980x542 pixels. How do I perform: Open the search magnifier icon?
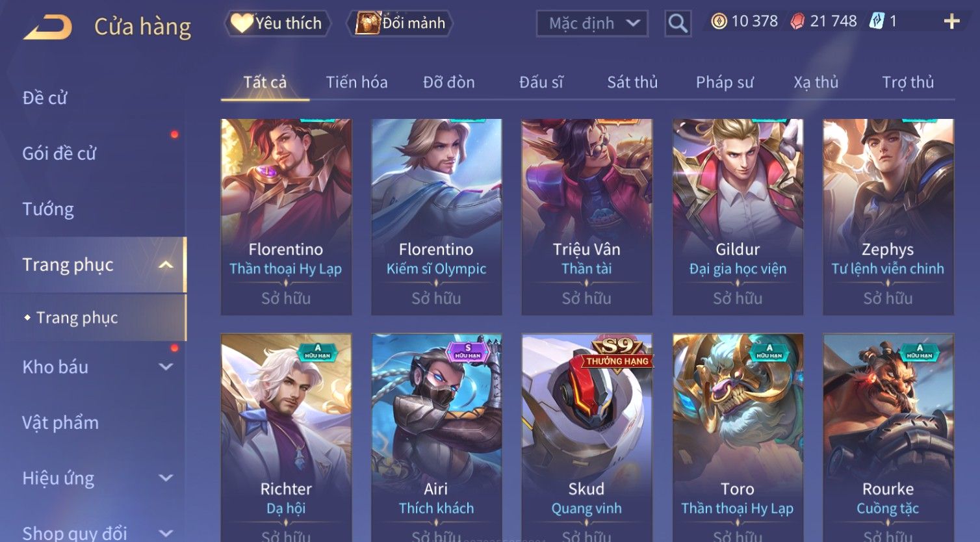coord(678,23)
